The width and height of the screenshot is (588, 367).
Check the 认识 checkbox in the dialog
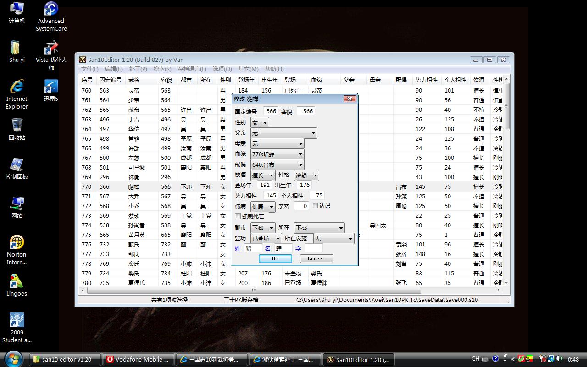(x=314, y=206)
